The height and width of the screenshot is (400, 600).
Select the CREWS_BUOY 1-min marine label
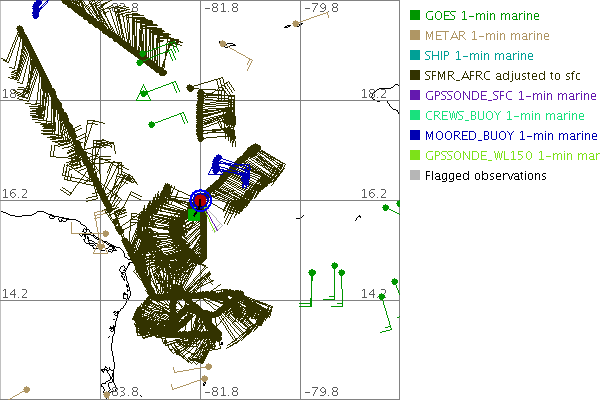(x=504, y=116)
